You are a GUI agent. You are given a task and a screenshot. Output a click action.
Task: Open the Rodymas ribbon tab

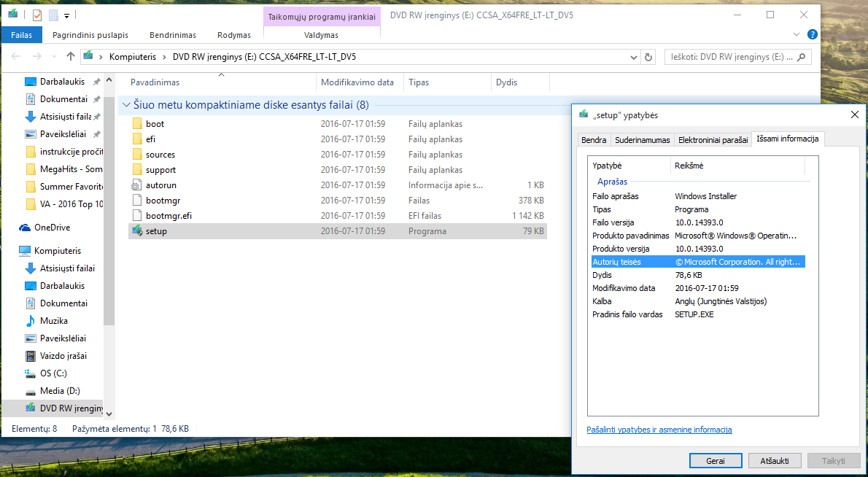click(234, 35)
